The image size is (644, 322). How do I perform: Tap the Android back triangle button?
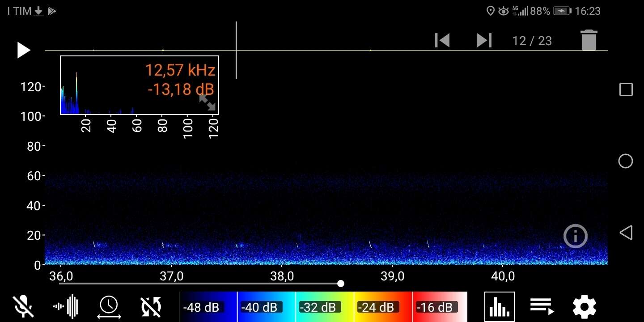(626, 233)
